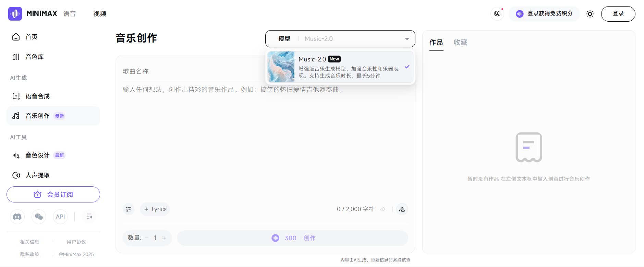Click 登录获得免费积分 banner

click(544, 14)
